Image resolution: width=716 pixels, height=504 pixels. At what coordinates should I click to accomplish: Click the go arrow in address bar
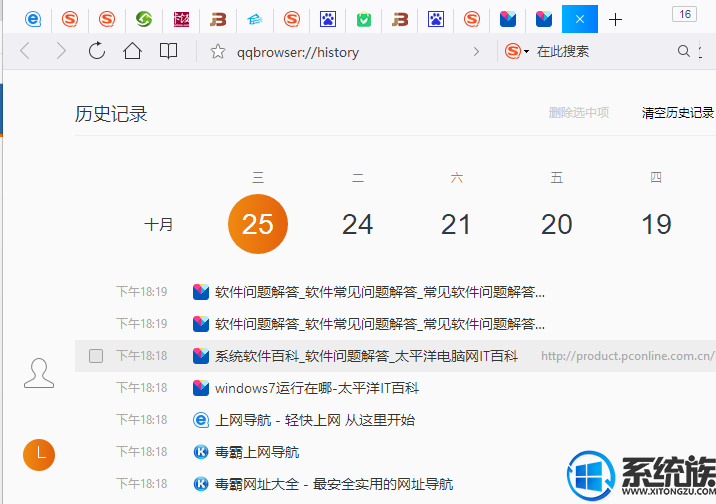click(476, 52)
